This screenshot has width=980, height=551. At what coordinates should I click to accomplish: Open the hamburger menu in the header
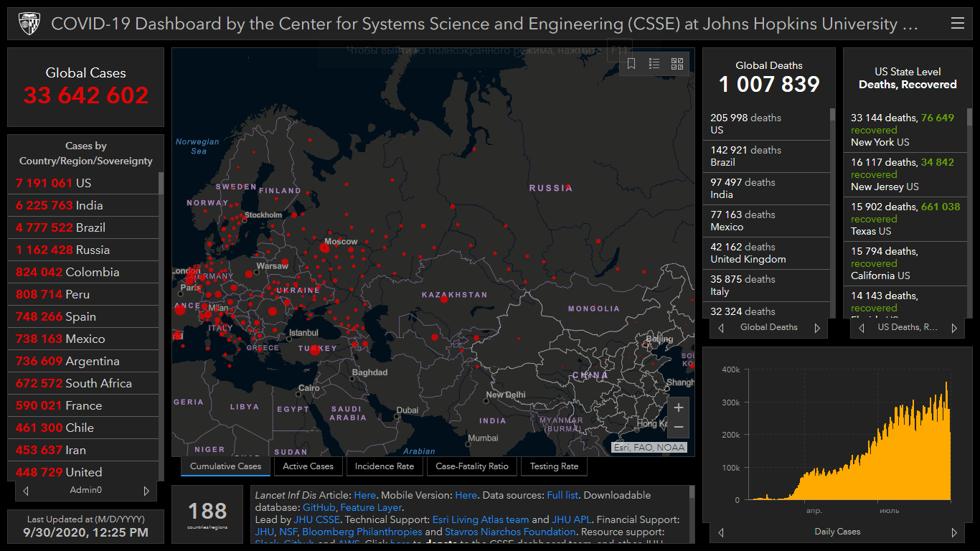point(957,24)
